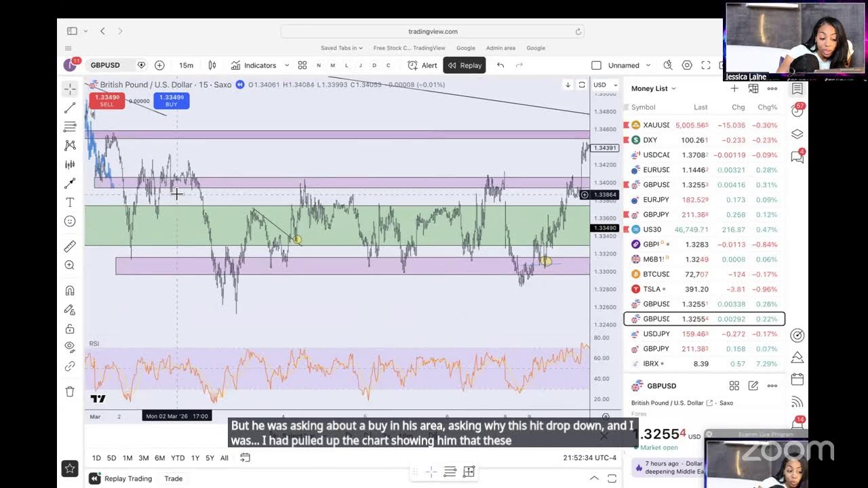Open the emoji and icons tool
Image resolution: width=868 pixels, height=488 pixels.
(70, 222)
